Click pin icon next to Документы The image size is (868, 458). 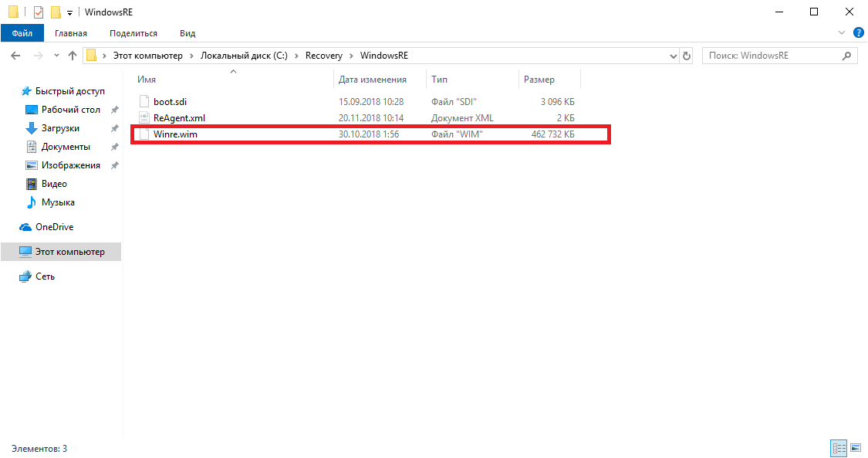pyautogui.click(x=115, y=148)
